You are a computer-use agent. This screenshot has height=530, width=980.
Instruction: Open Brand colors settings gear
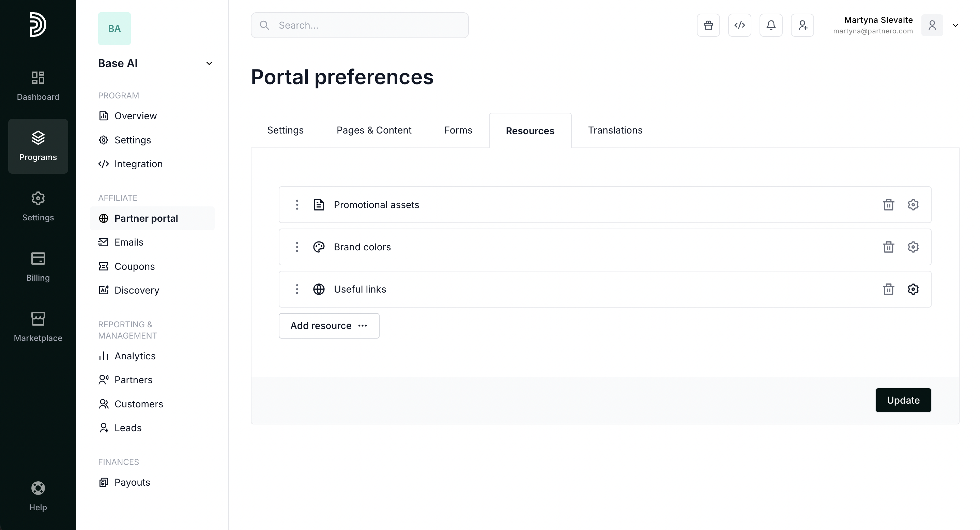pos(913,247)
